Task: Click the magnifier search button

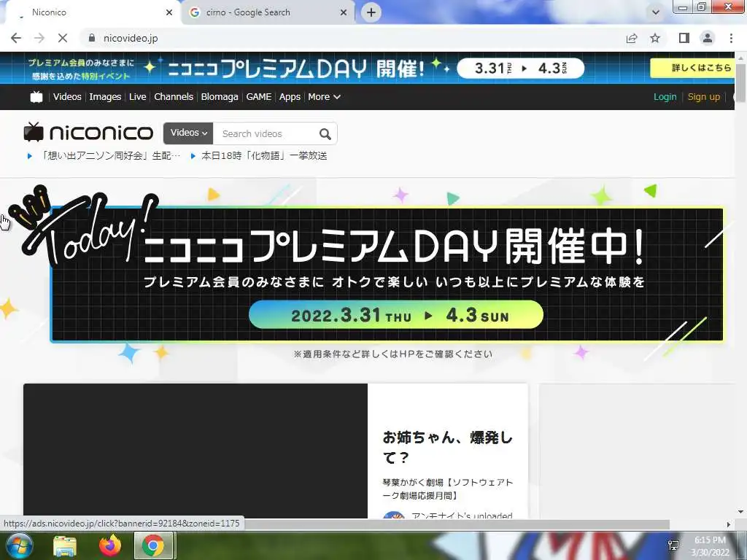Action: (x=325, y=134)
